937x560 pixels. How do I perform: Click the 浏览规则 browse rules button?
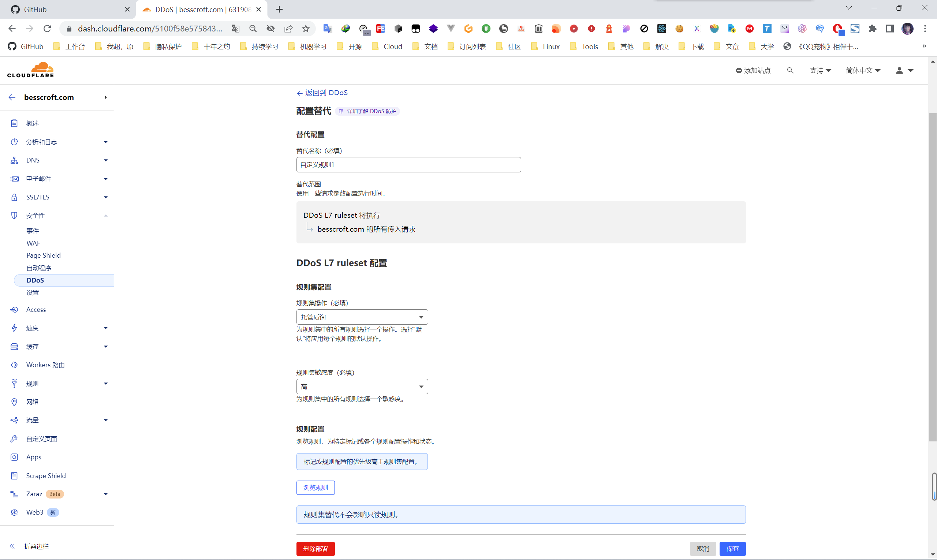click(x=316, y=488)
